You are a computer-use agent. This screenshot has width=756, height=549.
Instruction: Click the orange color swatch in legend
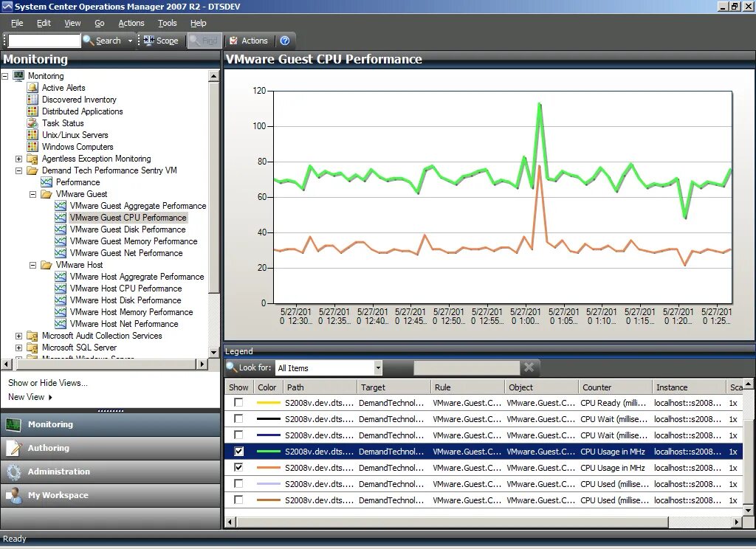[269, 468]
